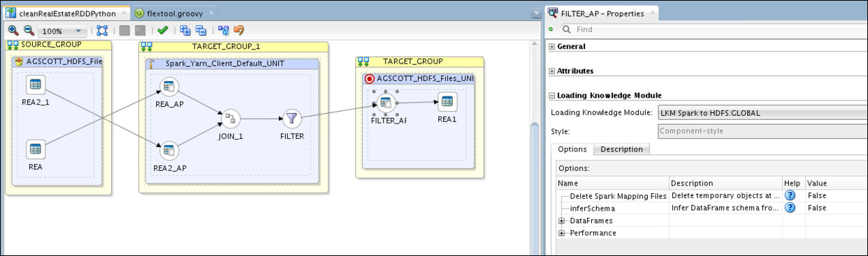Select the AGSCOTT_HDFS_Files_UNI target unit header
Viewport: 868px width, 256px height.
[419, 79]
